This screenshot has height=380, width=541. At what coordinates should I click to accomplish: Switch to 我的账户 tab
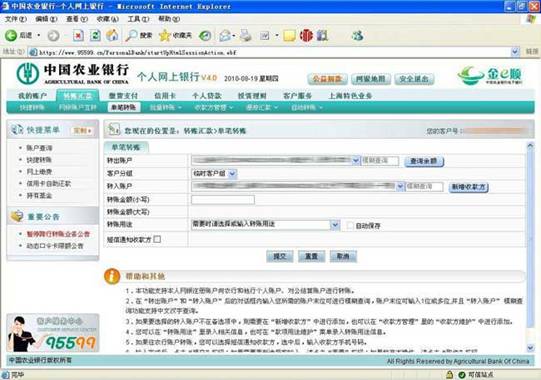coord(32,96)
